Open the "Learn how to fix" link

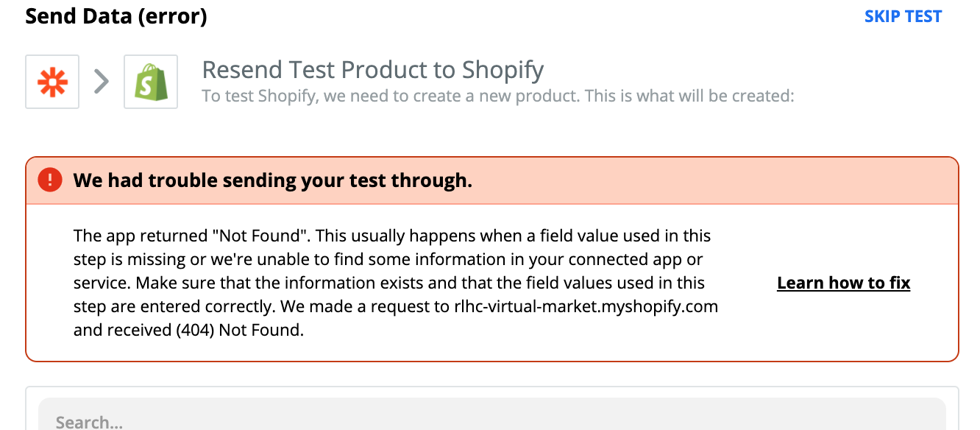coord(843,283)
